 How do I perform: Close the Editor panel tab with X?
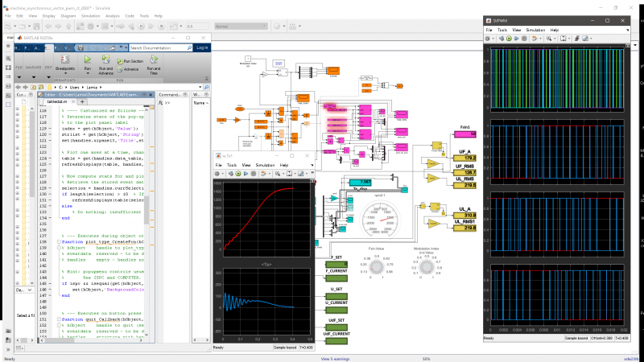point(151,95)
